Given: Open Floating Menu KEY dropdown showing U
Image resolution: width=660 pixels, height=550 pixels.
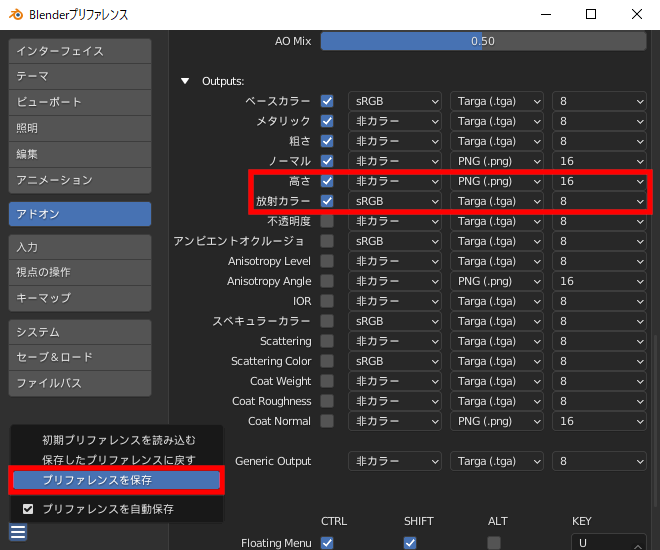Looking at the screenshot, I should point(609,543).
